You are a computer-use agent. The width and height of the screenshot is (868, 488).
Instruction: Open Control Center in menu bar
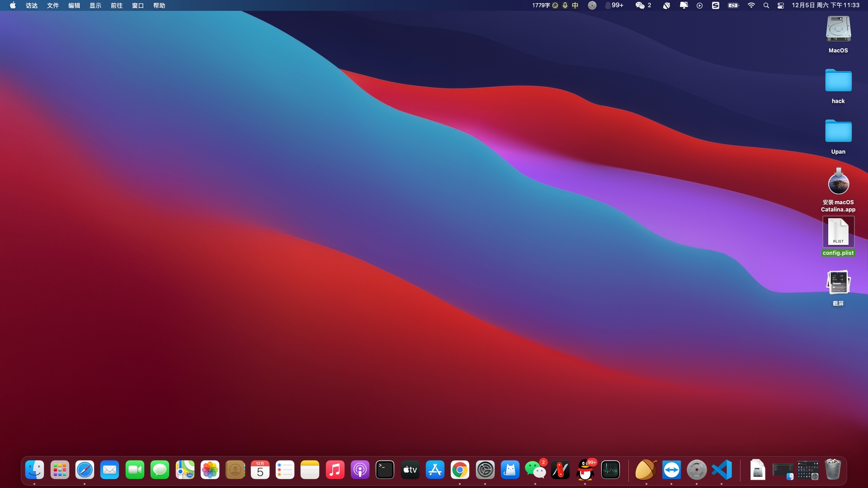(x=781, y=5)
